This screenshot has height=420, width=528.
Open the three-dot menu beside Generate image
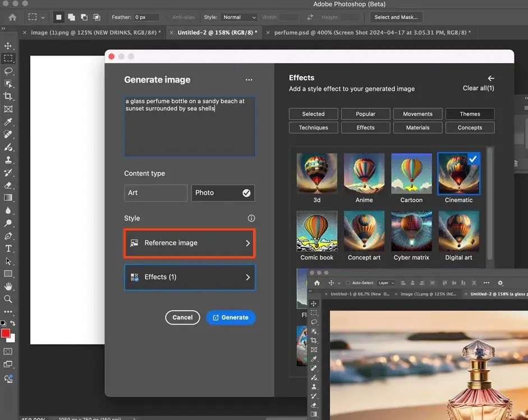pyautogui.click(x=249, y=80)
